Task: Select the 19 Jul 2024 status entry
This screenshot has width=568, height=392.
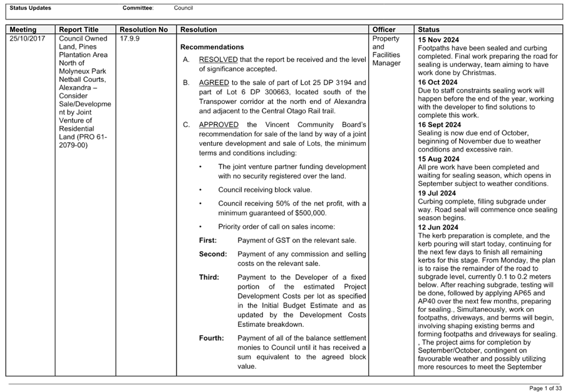Action: pos(438,193)
